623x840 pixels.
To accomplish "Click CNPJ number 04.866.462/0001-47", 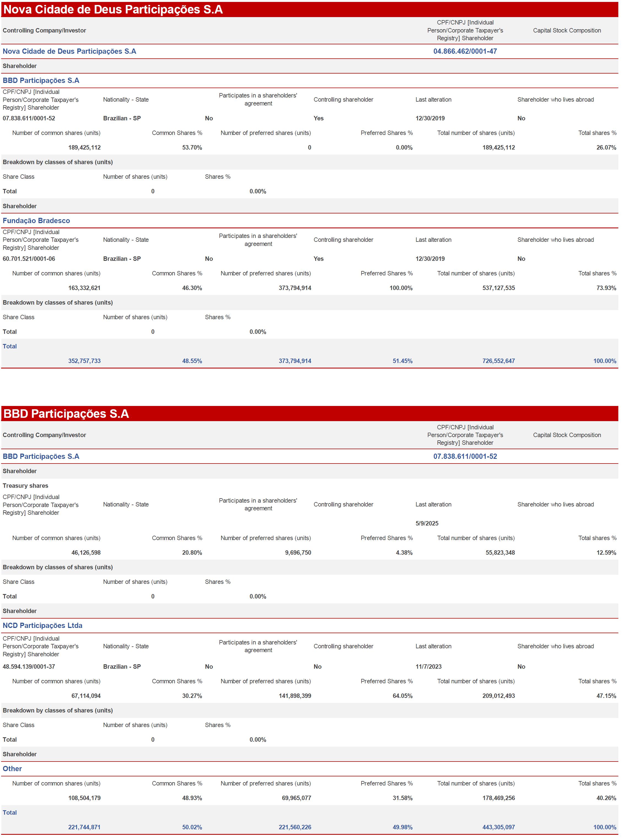I will 465,51.
